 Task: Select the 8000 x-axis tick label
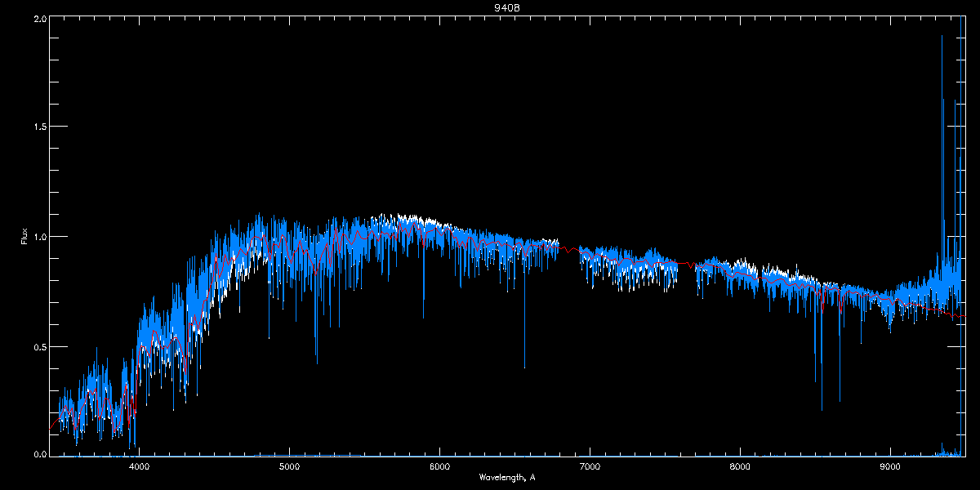(740, 467)
